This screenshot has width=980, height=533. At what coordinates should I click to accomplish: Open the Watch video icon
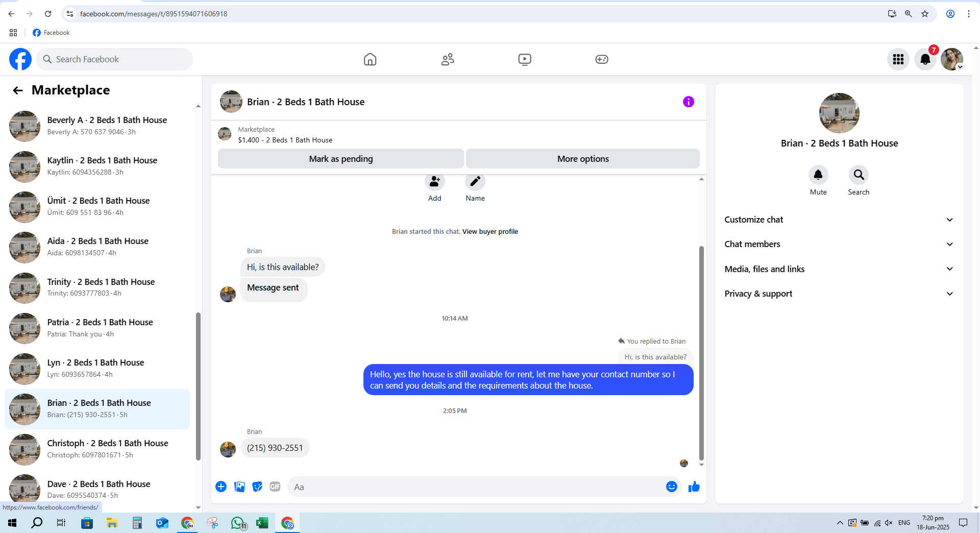tap(525, 59)
